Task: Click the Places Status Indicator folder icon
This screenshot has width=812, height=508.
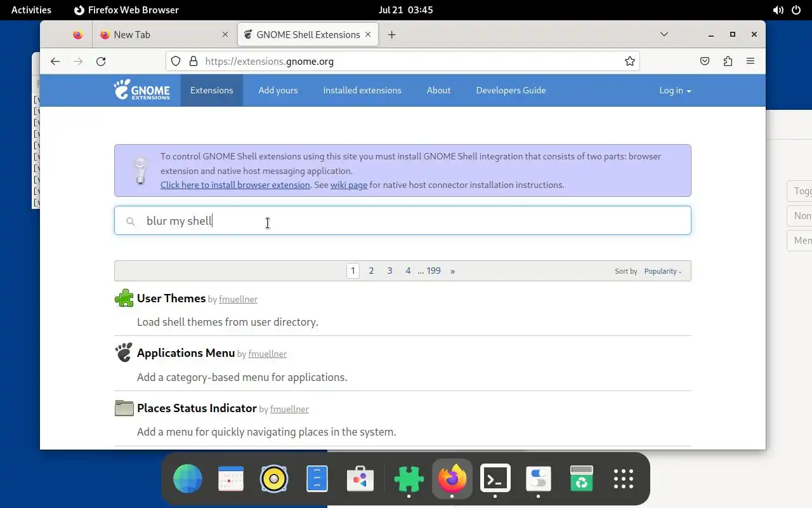Action: click(x=124, y=408)
